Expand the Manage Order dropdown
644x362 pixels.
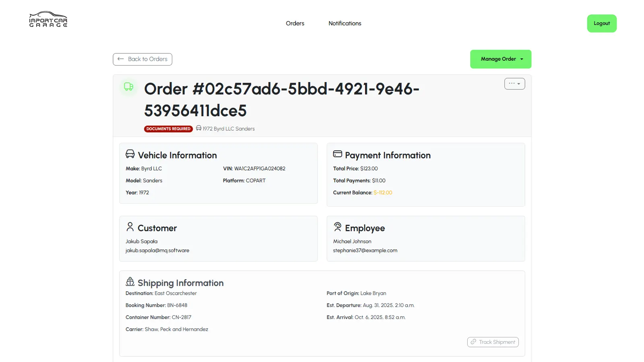pos(501,59)
